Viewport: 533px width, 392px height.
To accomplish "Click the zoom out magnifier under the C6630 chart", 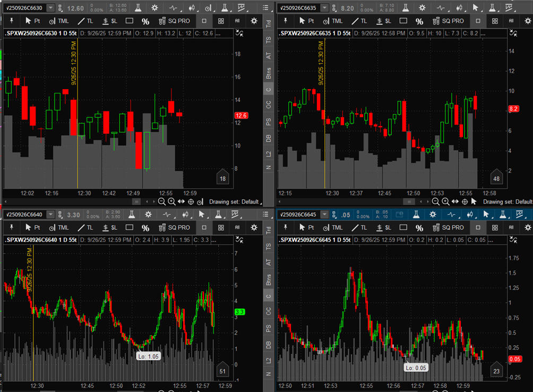I will (162, 202).
